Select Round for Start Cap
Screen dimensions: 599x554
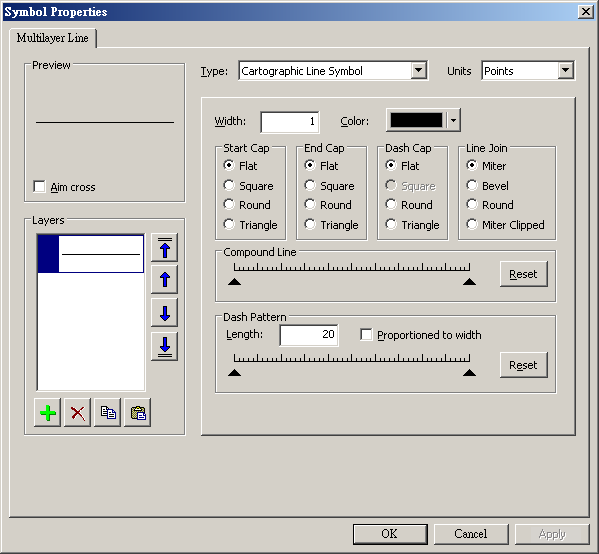coord(229,204)
